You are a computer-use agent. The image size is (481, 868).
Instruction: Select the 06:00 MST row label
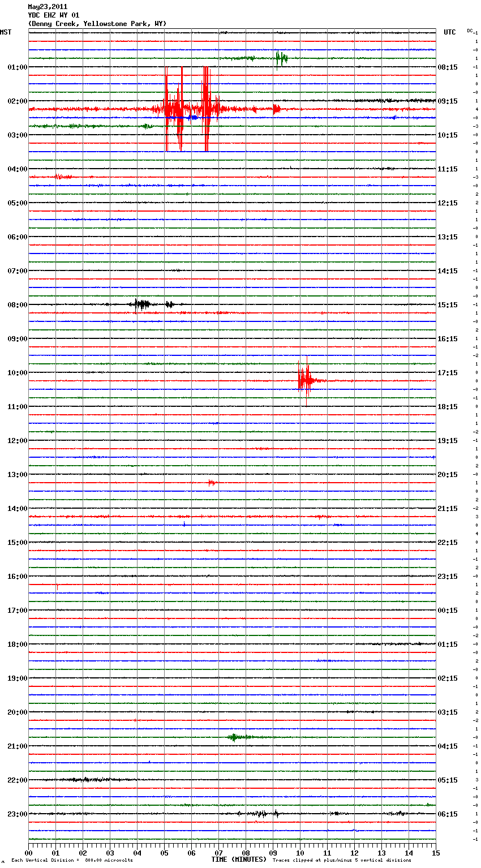click(18, 237)
